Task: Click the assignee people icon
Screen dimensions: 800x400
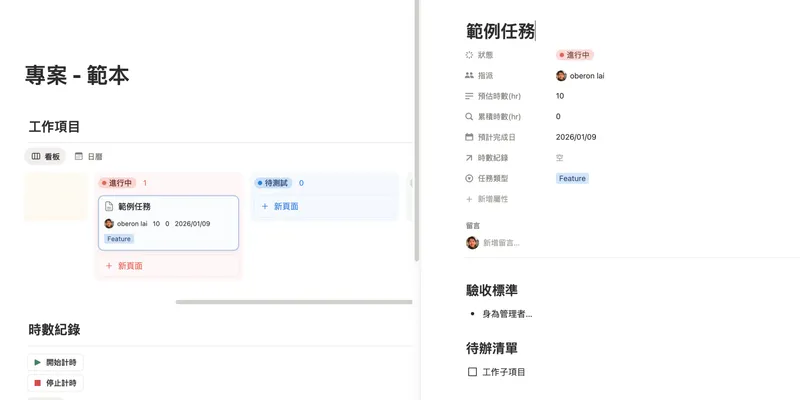Action: coord(469,76)
